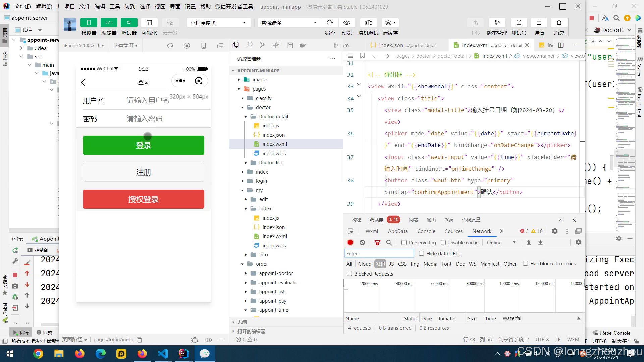The height and width of the screenshot is (362, 644).
Task: Open Preview with the eye icon
Action: 346,23
